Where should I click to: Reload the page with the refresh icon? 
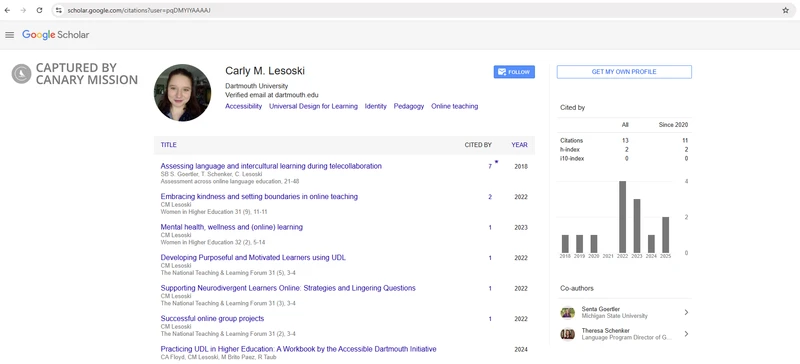(39, 10)
